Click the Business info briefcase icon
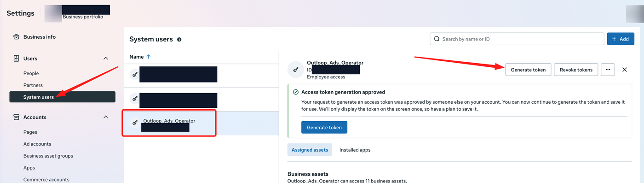Viewport: 644px width, 183px height. [x=16, y=37]
